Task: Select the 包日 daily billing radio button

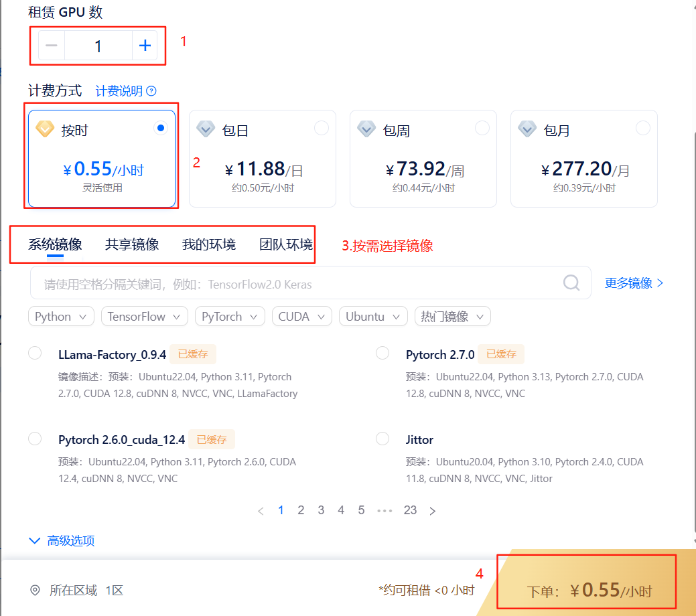Action: coord(322,129)
